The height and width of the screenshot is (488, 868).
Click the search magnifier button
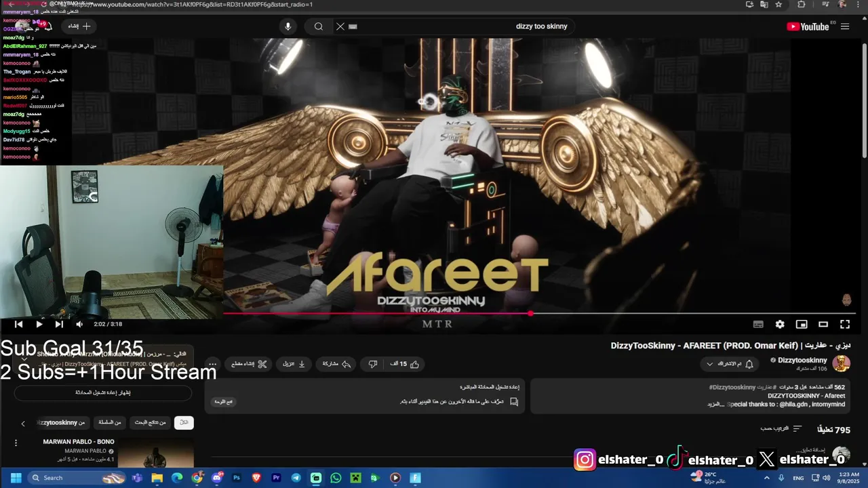coord(318,26)
